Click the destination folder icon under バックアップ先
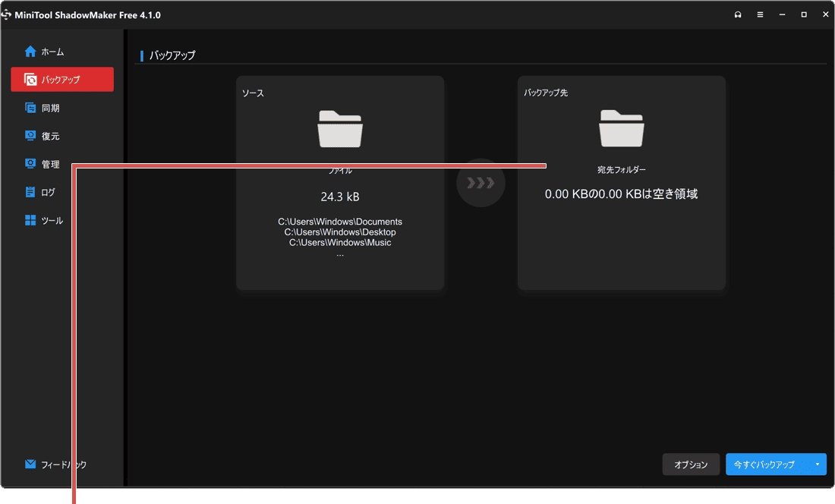 pos(621,129)
